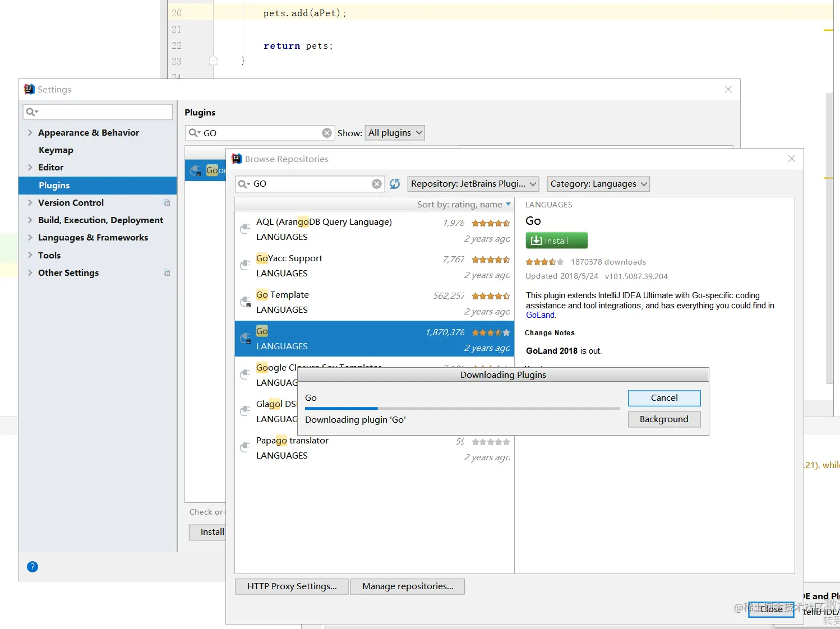Focus the GO search field in Settings Plugins
Screen dimensions: 840x629
pos(260,133)
